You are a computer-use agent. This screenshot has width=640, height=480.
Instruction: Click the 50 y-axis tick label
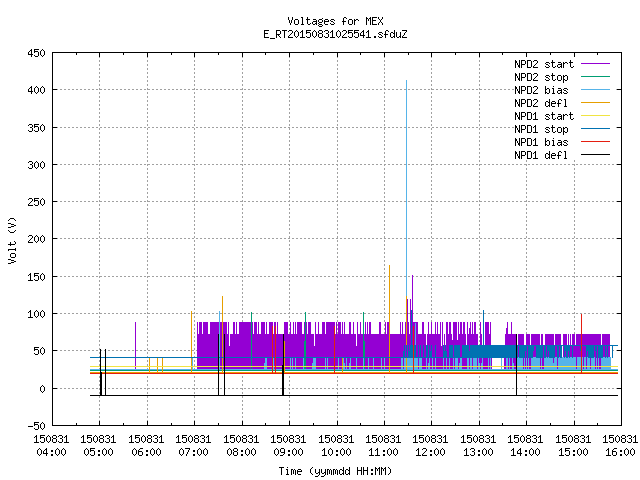39,351
